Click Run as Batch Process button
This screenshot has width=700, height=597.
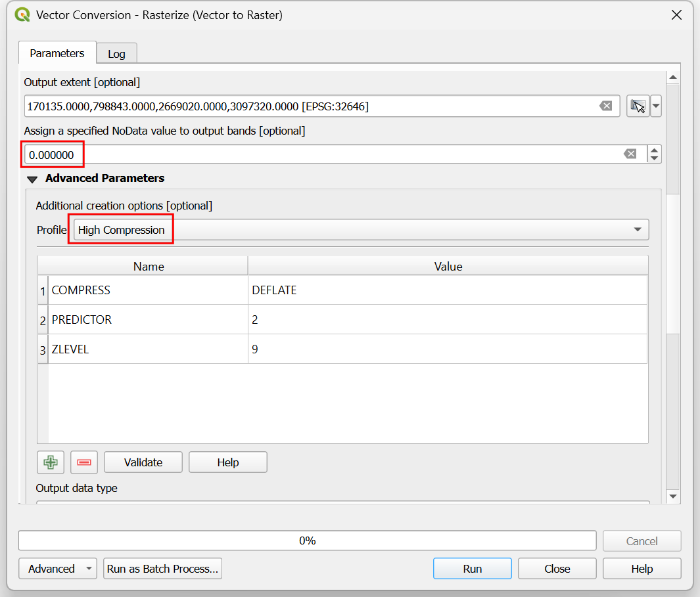[x=162, y=569]
